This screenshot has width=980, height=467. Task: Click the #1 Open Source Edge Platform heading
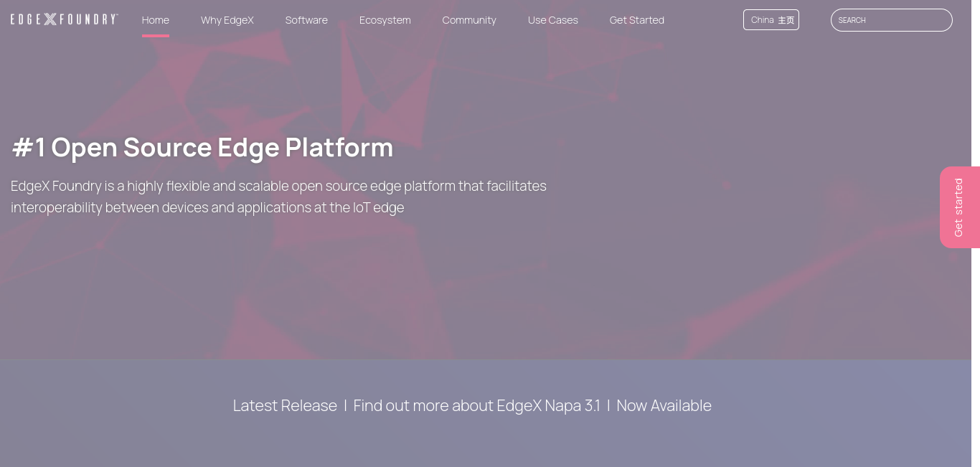(x=202, y=147)
